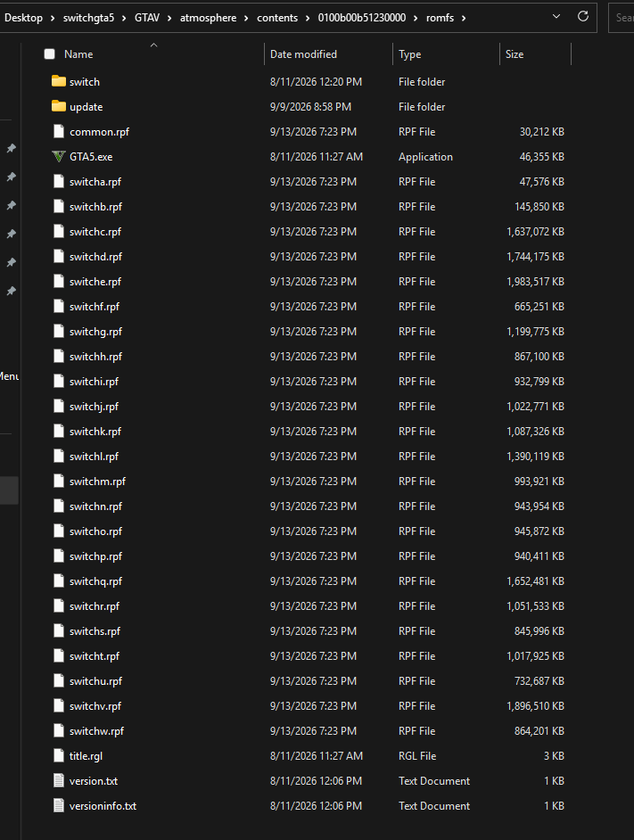This screenshot has width=634, height=840.
Task: Go to GTAV in the breadcrumb path
Action: (x=147, y=18)
